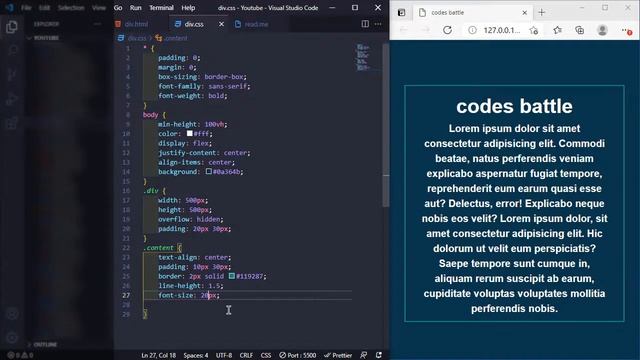Open the Explorer view in the activity bar
Image resolution: width=640 pixels, height=360 pixels.
12,27
